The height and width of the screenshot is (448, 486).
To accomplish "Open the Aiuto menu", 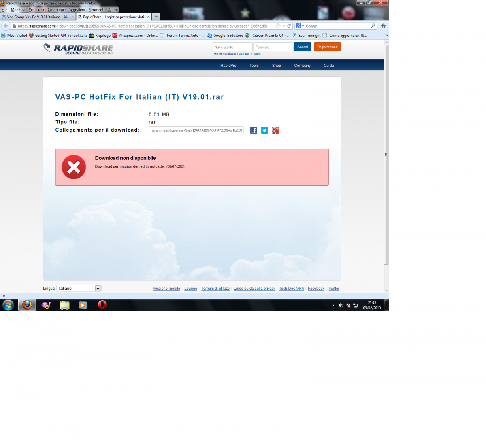I will click(113, 10).
